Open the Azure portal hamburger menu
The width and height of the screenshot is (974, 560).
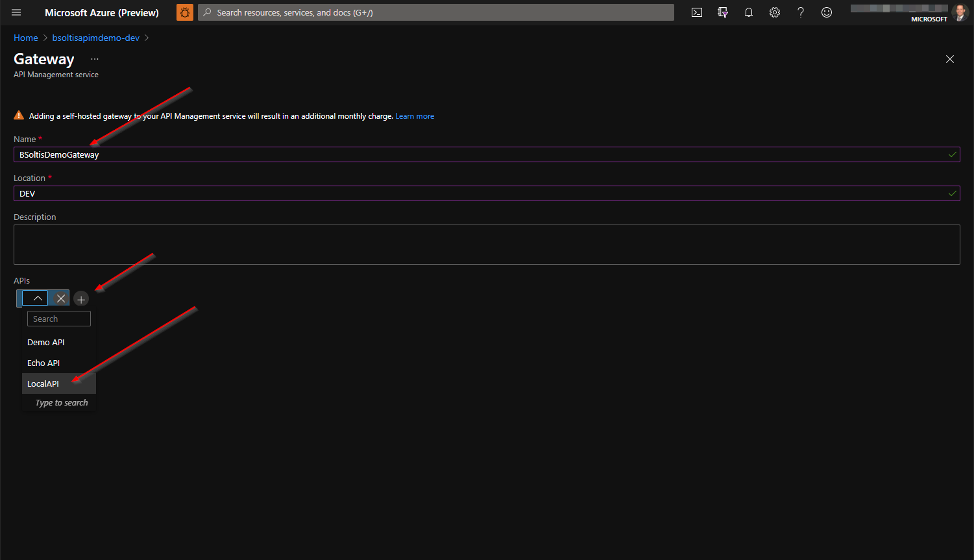click(16, 12)
